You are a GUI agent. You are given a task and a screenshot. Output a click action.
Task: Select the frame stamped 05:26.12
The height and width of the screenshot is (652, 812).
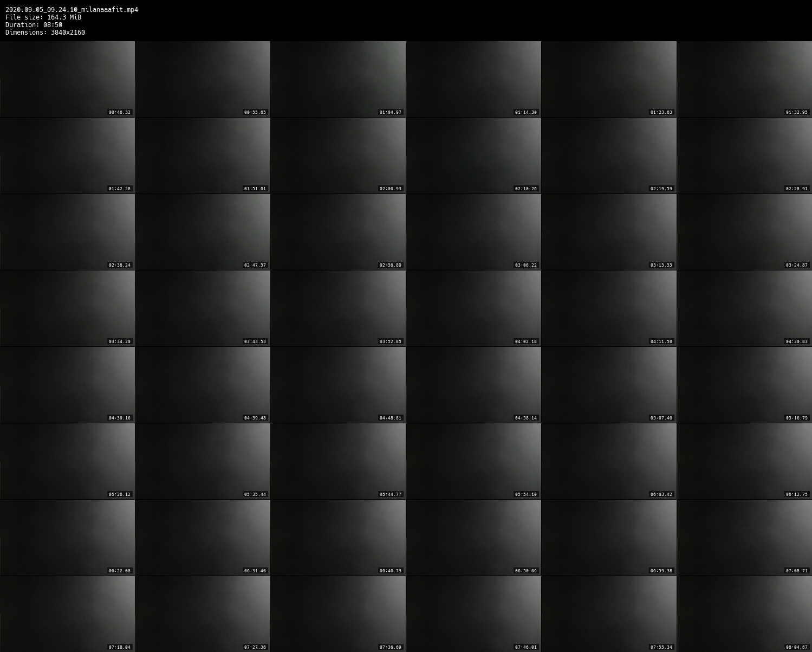(x=67, y=461)
